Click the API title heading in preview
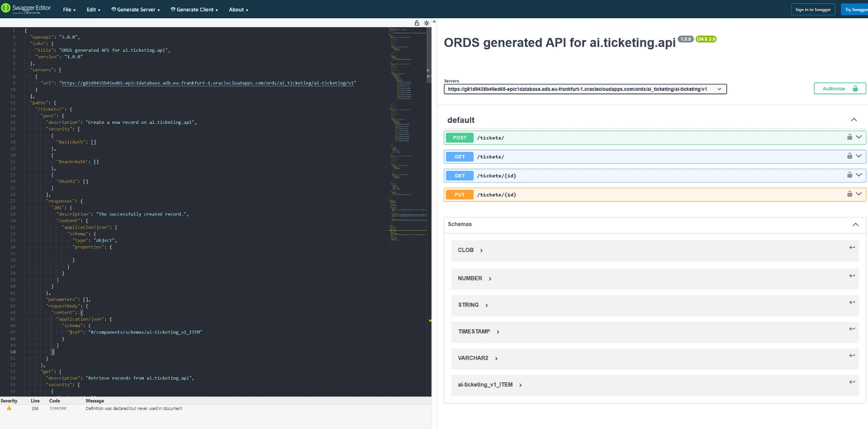Image resolution: width=868 pixels, height=429 pixels. pos(559,42)
